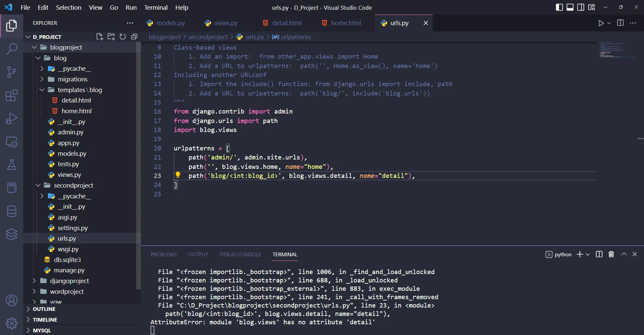Viewport: 644px width, 335px height.
Task: Open the Search view in activity bar
Action: click(12, 49)
